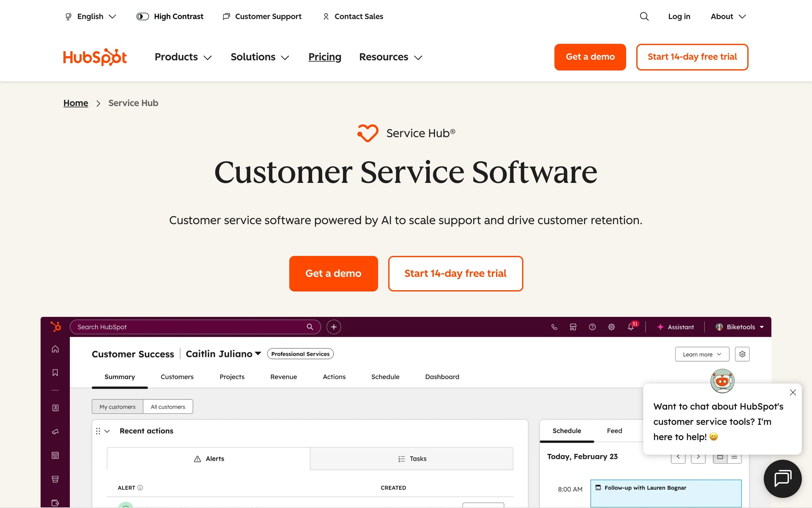Click hero Start 14-day free trial button
The image size is (812, 508).
455,273
